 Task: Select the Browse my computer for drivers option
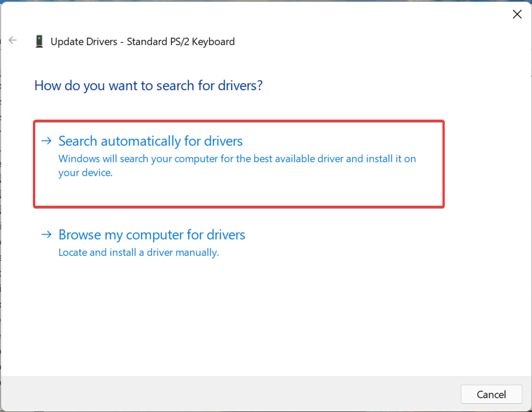151,235
